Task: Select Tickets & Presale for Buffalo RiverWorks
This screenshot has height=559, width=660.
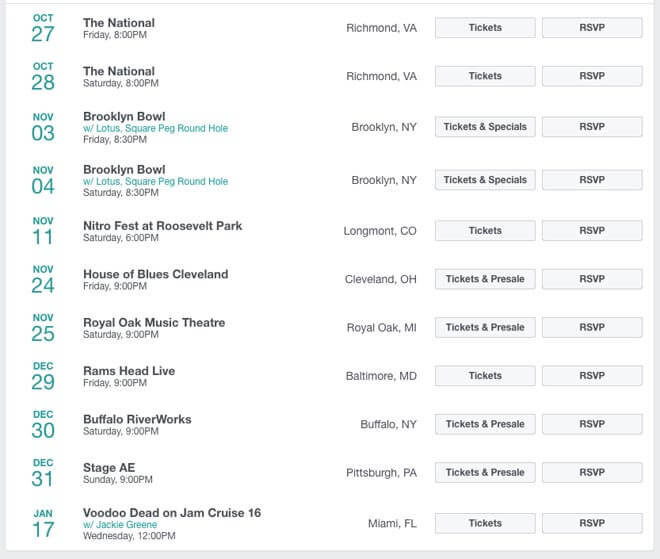Action: [485, 424]
